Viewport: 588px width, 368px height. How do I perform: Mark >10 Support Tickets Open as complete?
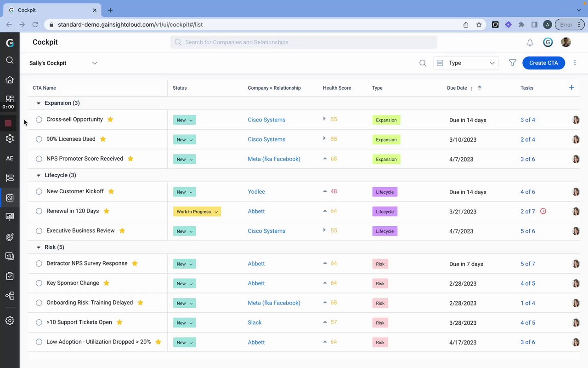click(39, 323)
